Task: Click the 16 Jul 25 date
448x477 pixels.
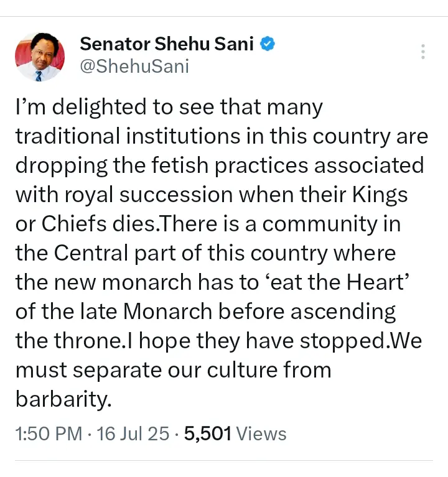Action: tap(133, 433)
